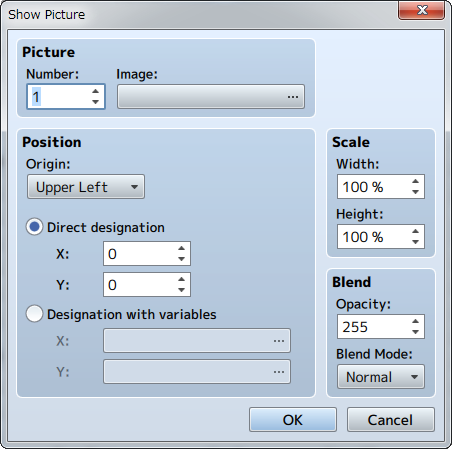Open the Origin dropdown showing Upper Left
This screenshot has width=452, height=449.
coord(86,187)
